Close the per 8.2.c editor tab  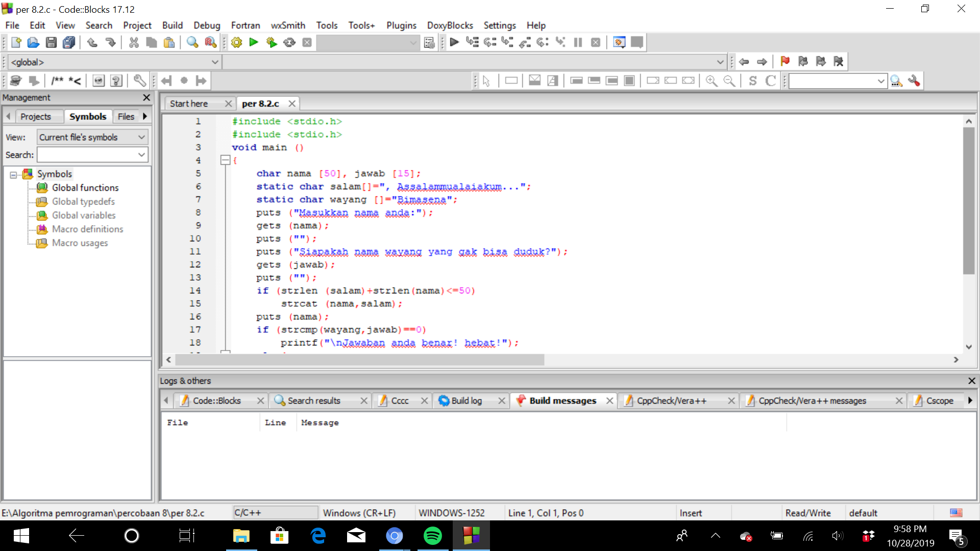292,104
